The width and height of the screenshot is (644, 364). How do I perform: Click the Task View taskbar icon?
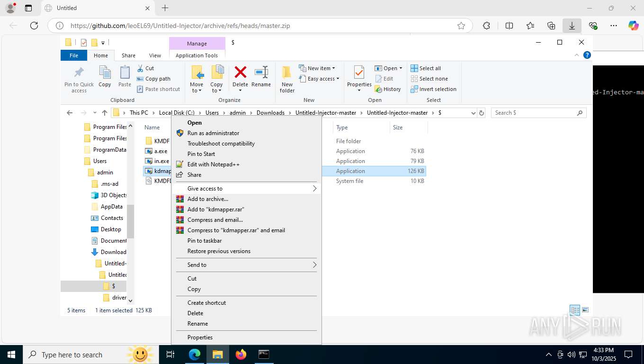click(x=170, y=355)
